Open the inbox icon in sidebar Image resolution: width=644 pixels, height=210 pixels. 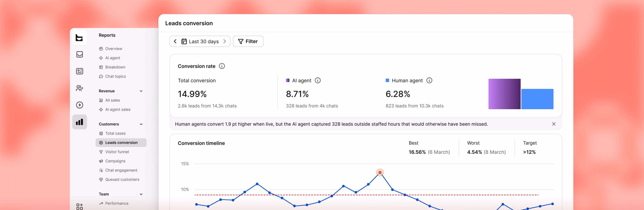79,54
